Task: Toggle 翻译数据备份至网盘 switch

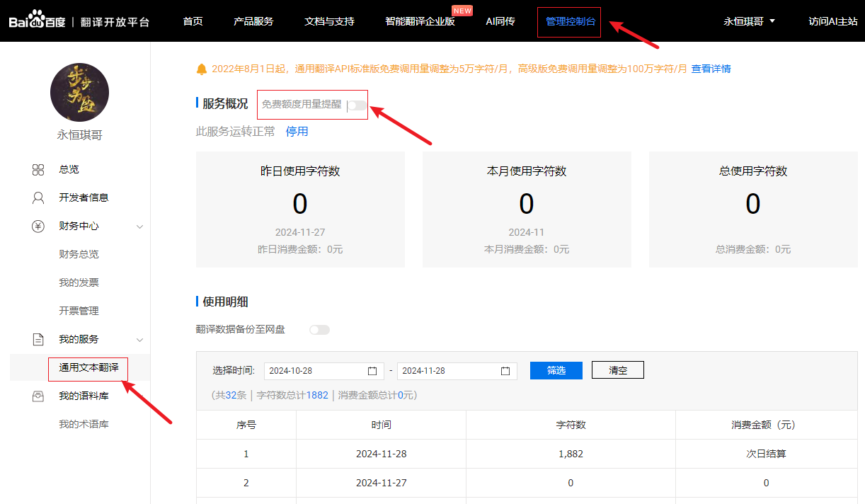Action: click(x=320, y=330)
